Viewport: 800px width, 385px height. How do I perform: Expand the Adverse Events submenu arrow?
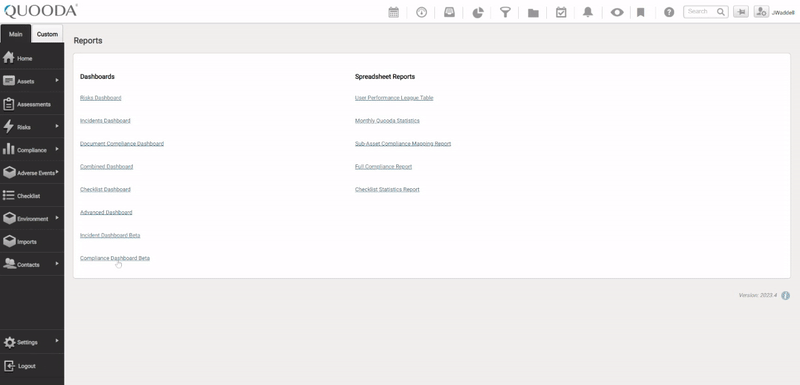point(57,172)
